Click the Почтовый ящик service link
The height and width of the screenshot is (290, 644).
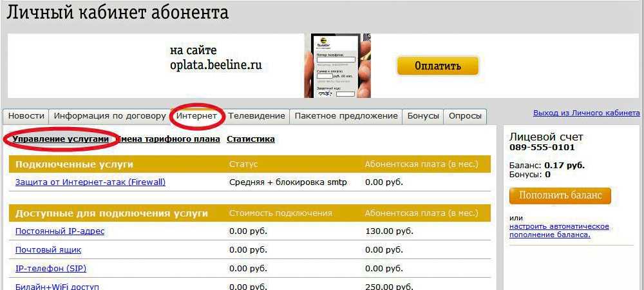(x=48, y=249)
